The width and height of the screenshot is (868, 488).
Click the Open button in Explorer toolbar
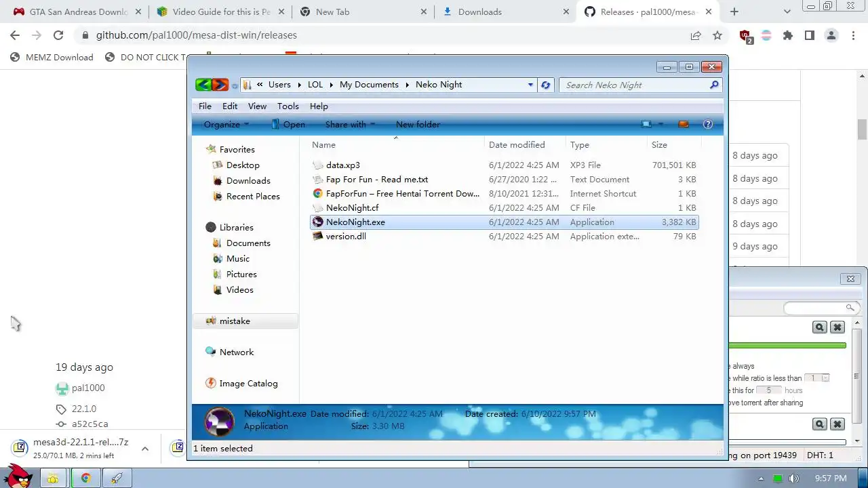(288, 124)
